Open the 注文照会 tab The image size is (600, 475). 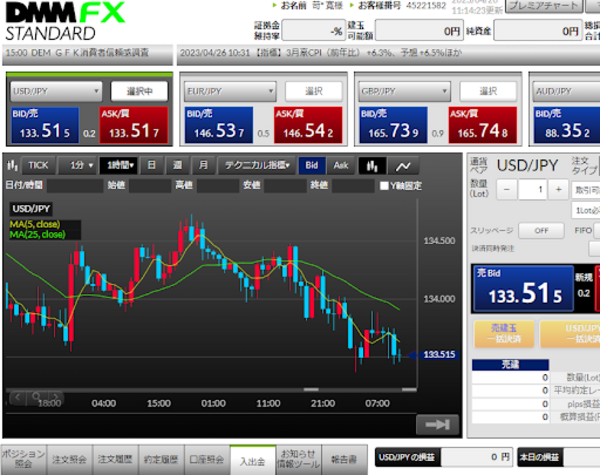pos(70,459)
